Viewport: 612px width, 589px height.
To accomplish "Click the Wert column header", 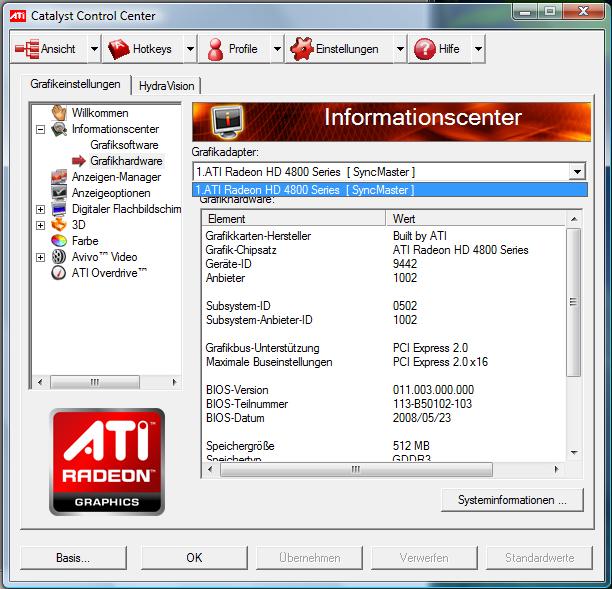I will coord(475,219).
